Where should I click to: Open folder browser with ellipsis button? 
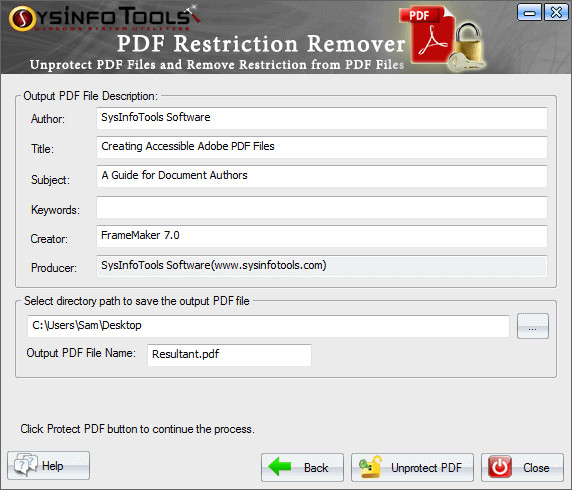(533, 326)
